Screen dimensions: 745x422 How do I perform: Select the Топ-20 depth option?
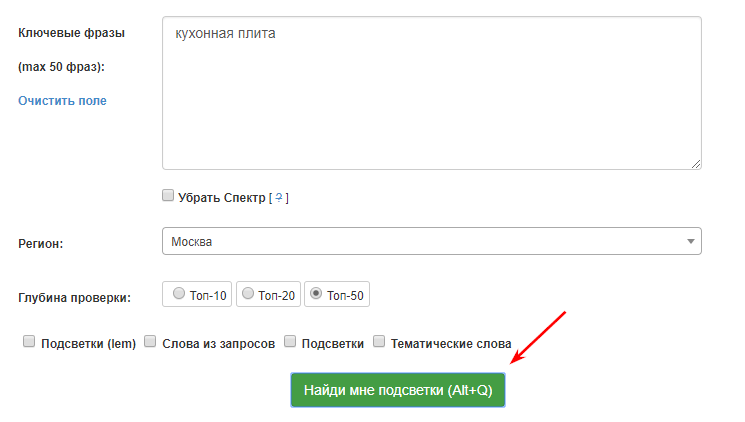[x=248, y=294]
